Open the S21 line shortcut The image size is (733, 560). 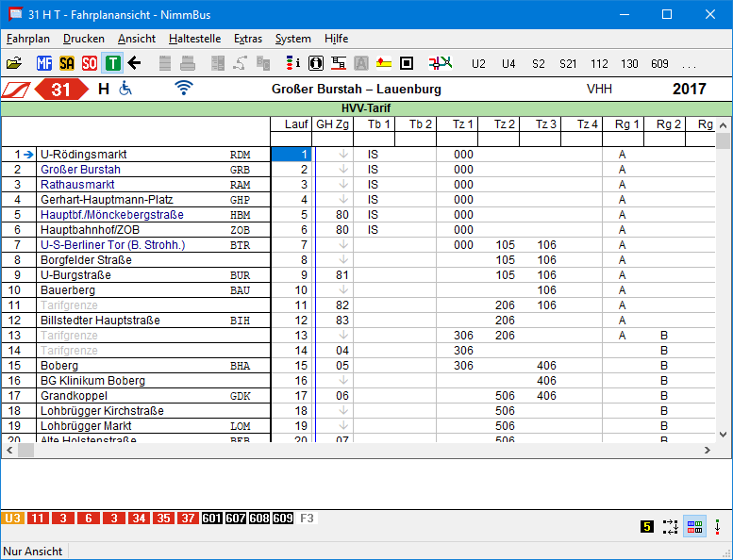tap(568, 64)
